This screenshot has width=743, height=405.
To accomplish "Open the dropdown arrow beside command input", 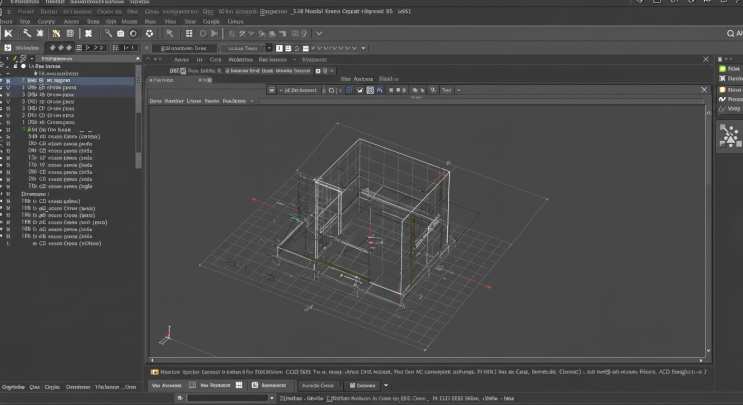I will tap(272, 398).
